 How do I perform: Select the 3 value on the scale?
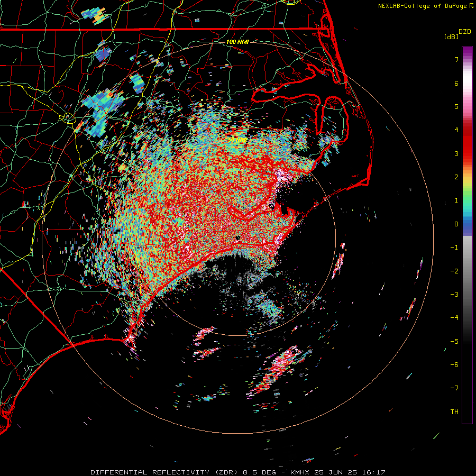(x=456, y=153)
